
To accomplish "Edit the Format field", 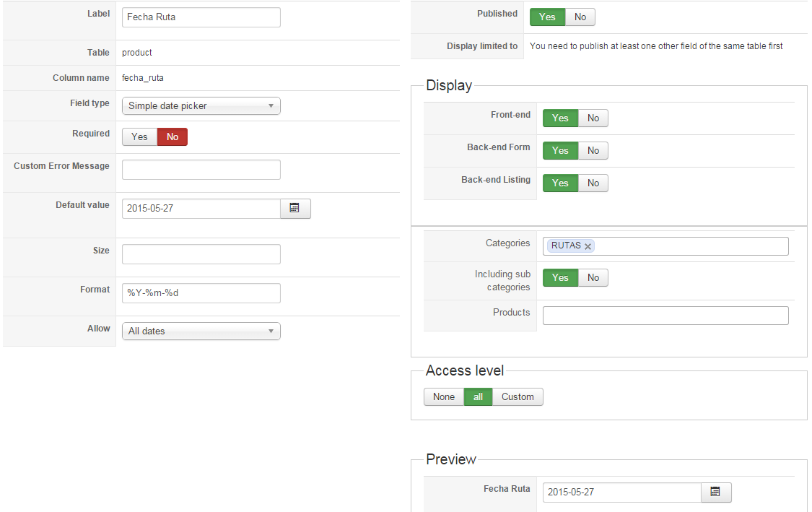I will [x=201, y=292].
